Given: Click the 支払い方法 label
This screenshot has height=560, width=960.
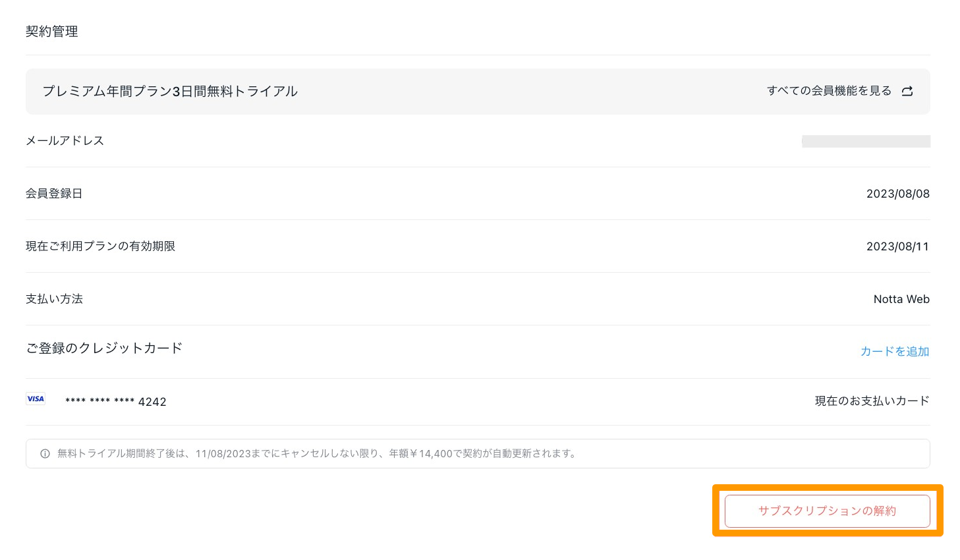Looking at the screenshot, I should (54, 299).
